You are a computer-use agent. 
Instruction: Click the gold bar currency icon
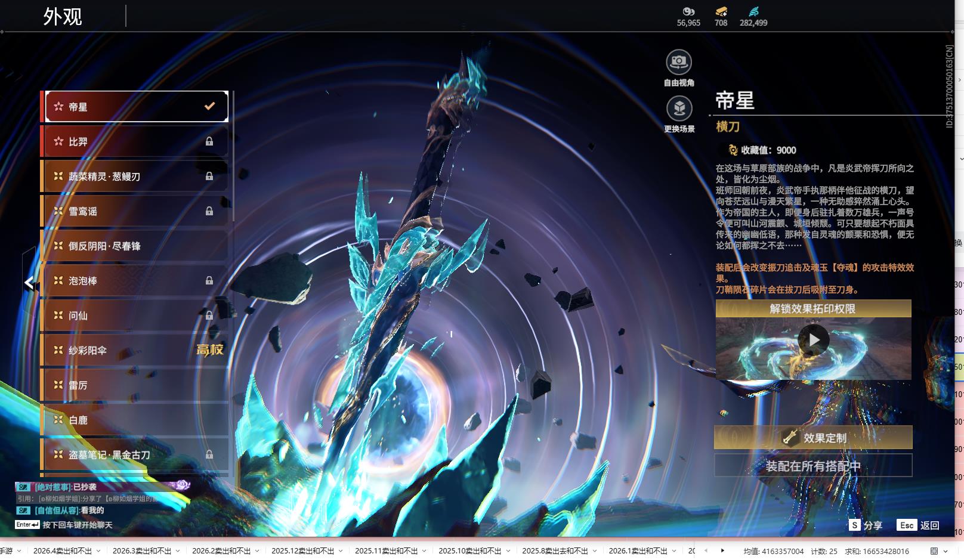721,11
